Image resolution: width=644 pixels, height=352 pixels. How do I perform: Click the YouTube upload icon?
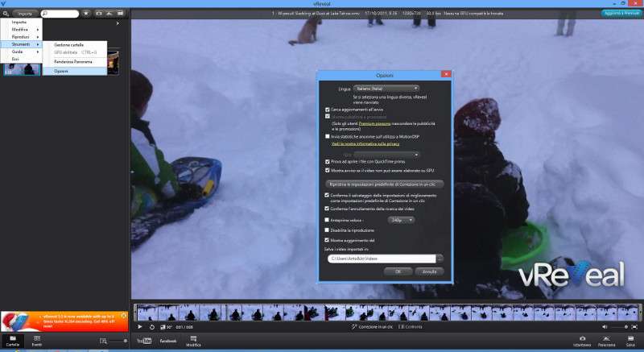(144, 341)
